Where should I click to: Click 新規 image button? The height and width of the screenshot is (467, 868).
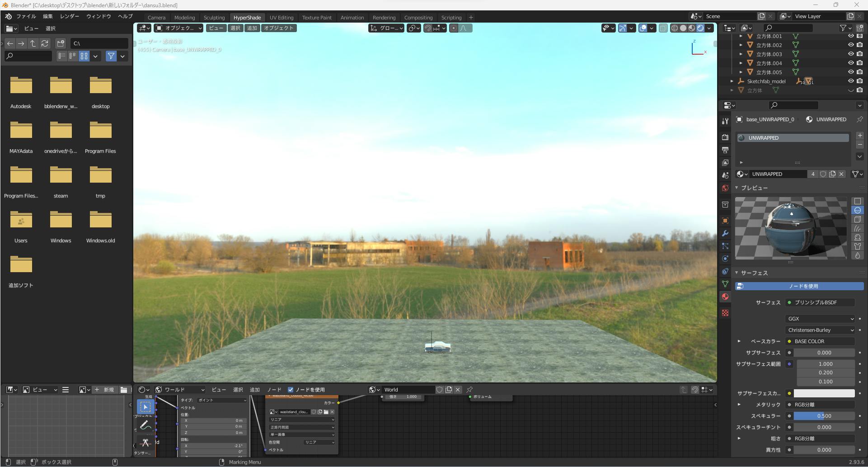(x=105, y=390)
